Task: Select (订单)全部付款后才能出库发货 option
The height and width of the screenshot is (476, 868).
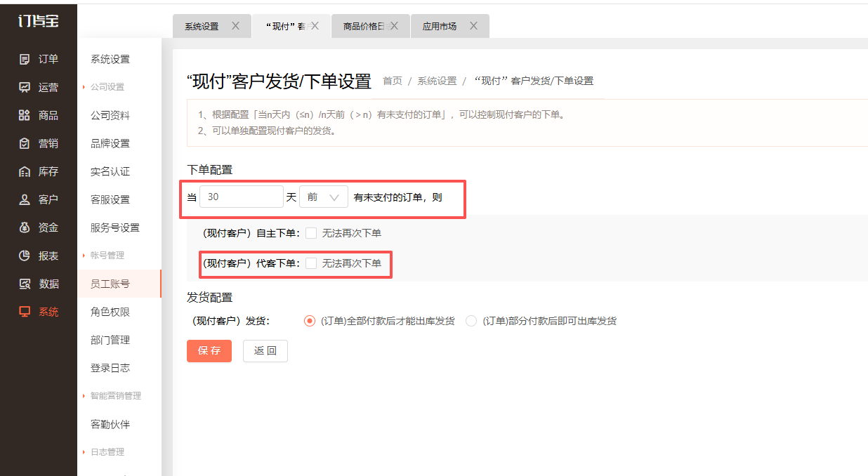Action: tap(310, 321)
